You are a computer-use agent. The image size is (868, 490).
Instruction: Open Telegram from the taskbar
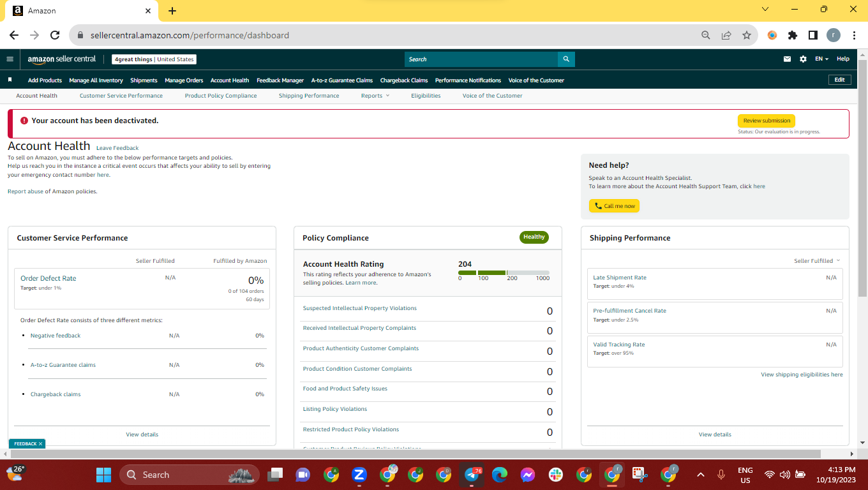[472, 475]
